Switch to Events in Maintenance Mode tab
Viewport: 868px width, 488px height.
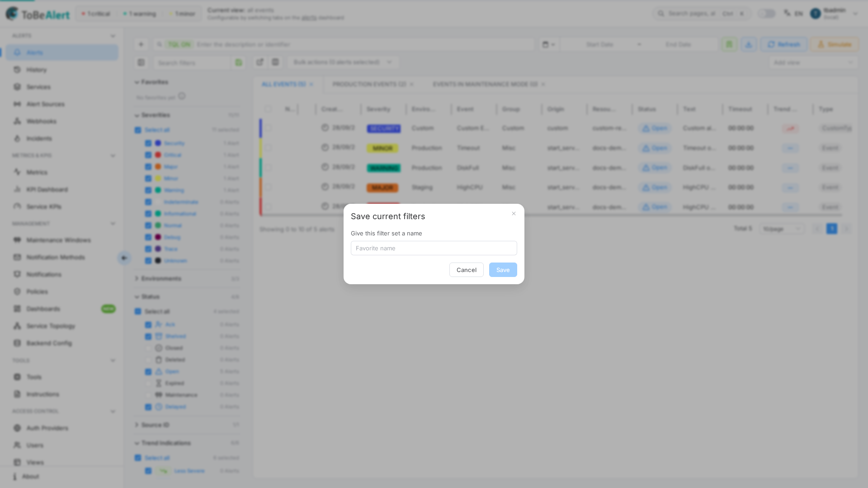(x=485, y=84)
